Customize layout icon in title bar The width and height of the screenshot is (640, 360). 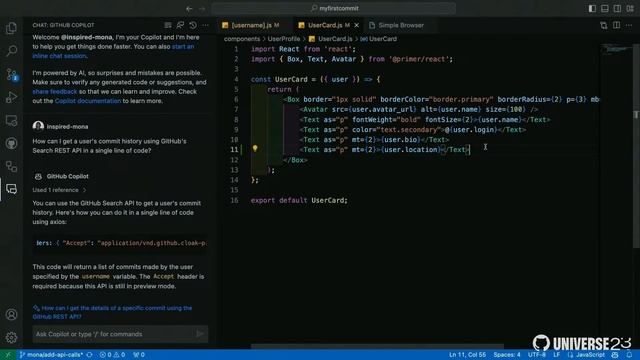coord(630,9)
